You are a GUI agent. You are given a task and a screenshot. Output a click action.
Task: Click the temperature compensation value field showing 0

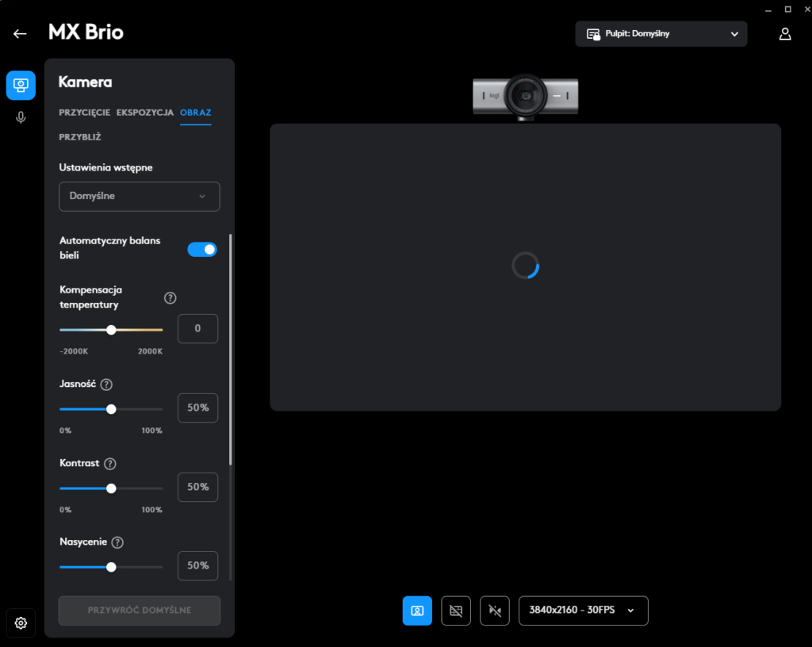tap(197, 329)
